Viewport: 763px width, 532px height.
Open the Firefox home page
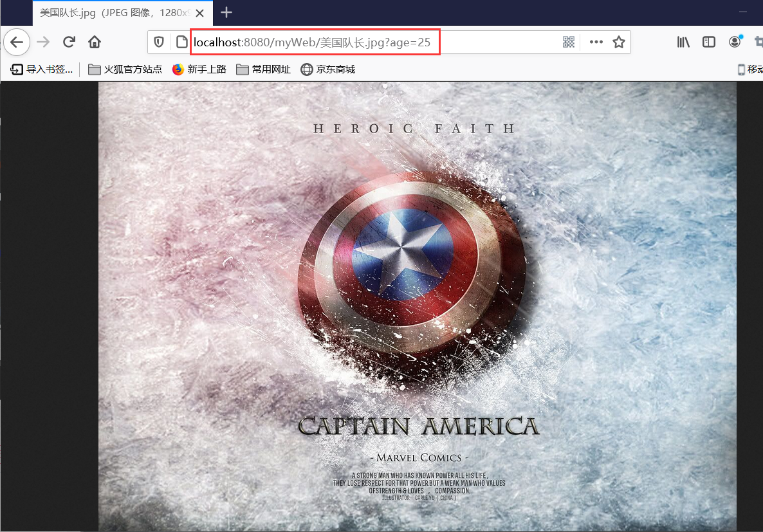click(95, 42)
